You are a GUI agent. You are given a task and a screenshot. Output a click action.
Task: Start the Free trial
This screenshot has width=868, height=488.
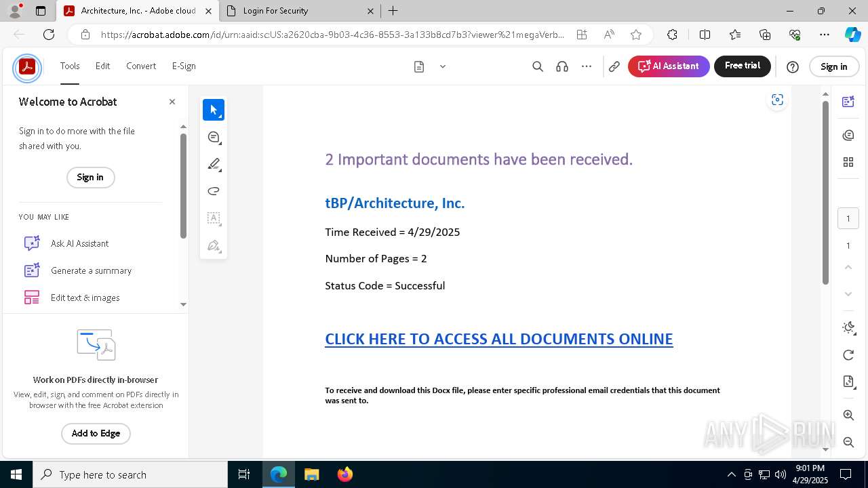click(743, 66)
